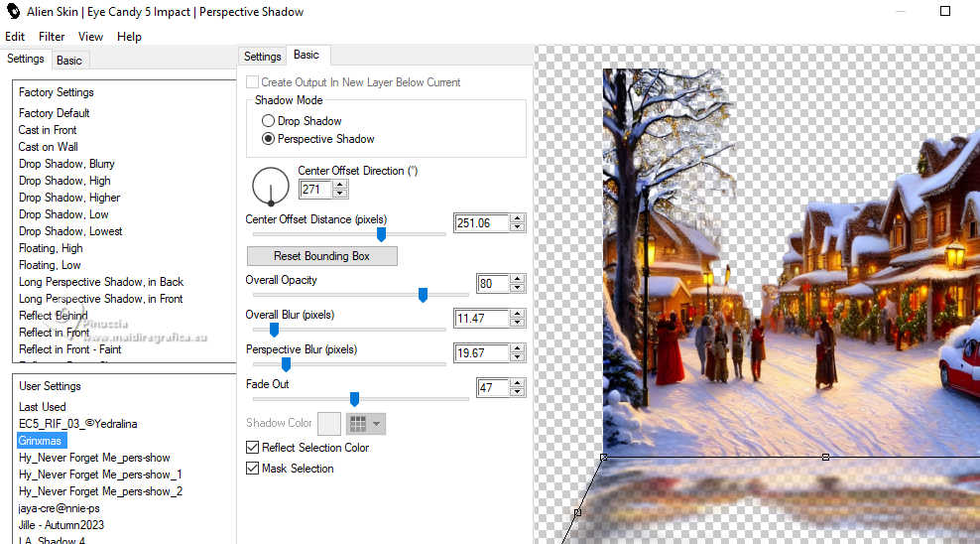Select the Grinxmas user setting
The height and width of the screenshot is (544, 980).
[x=40, y=441]
